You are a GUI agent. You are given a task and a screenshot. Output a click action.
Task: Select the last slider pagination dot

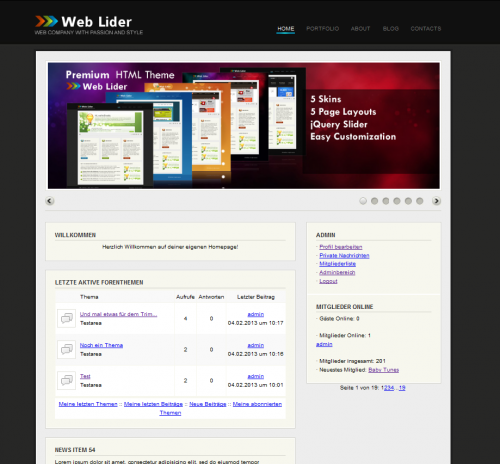(420, 201)
